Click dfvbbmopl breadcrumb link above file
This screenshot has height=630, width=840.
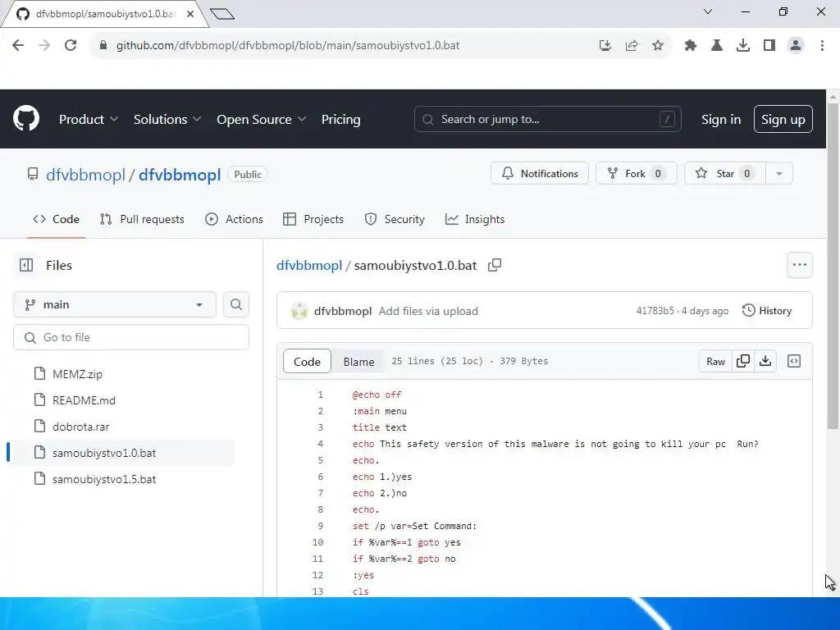tap(309, 265)
